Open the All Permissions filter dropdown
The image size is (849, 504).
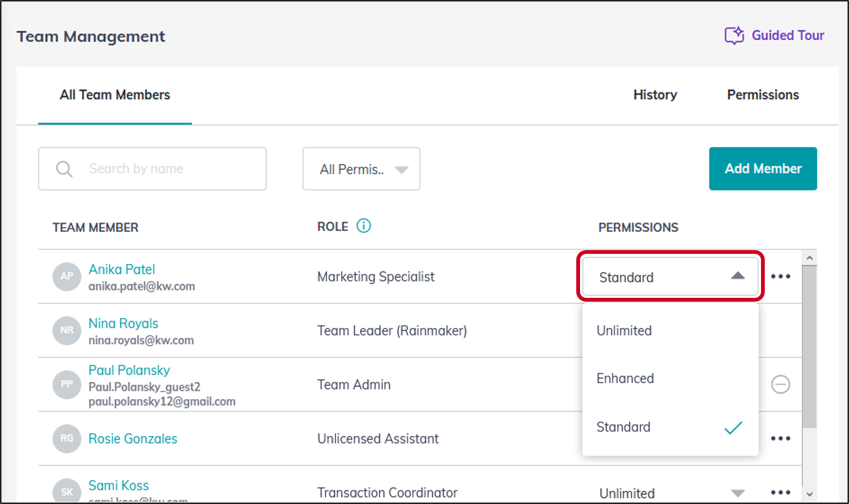point(361,168)
